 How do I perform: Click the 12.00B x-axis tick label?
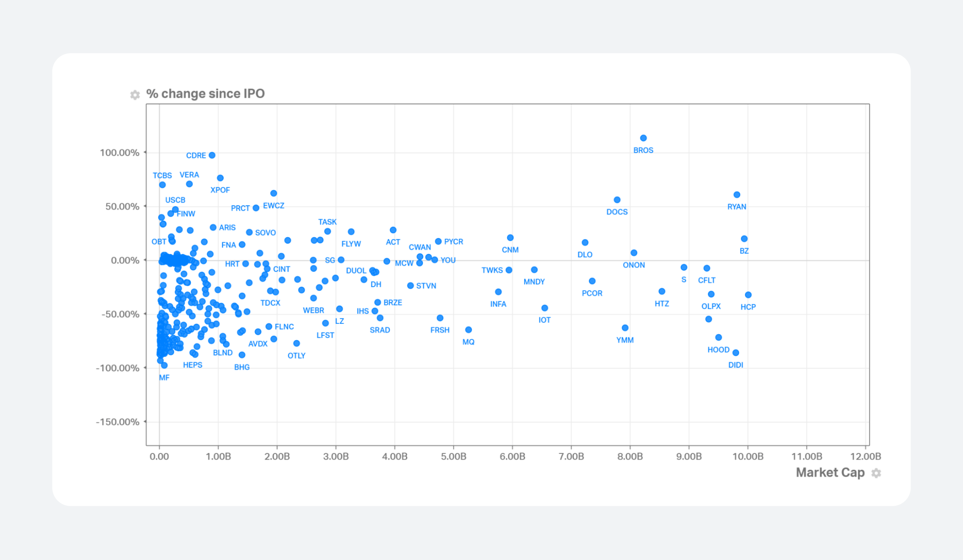coord(865,456)
